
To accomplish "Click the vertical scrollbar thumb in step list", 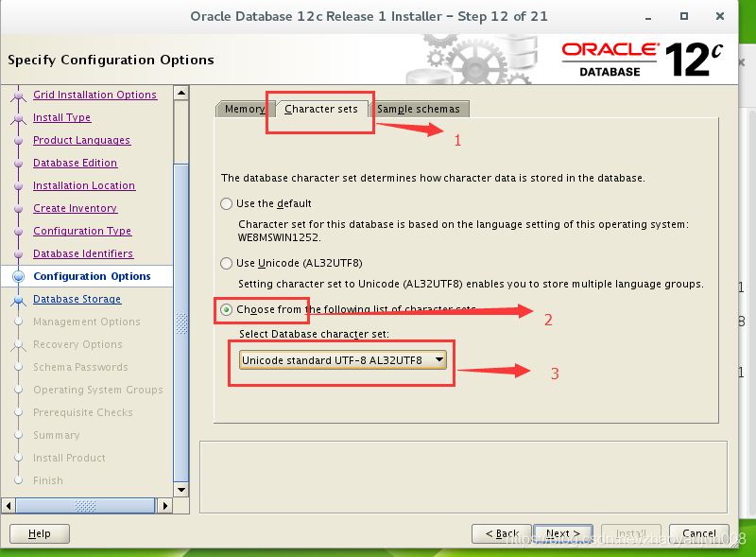I will coord(181,322).
